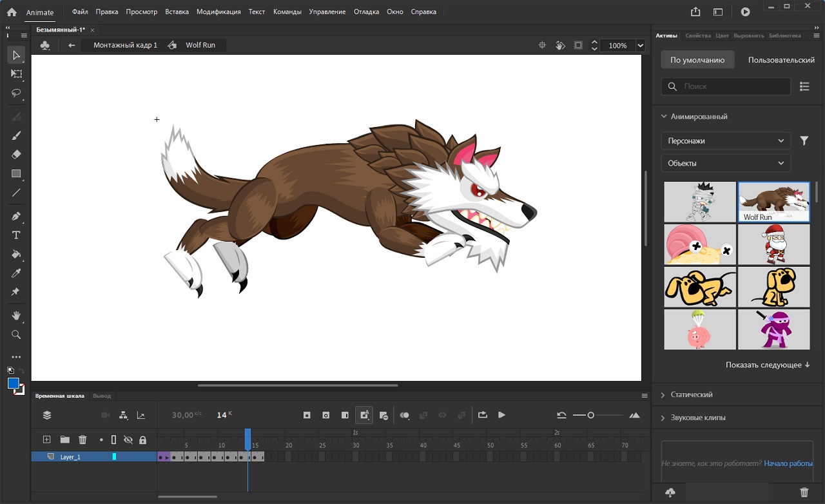Select the Zoom magnifier tool
Screen dimensions: 825x504
point(17,334)
